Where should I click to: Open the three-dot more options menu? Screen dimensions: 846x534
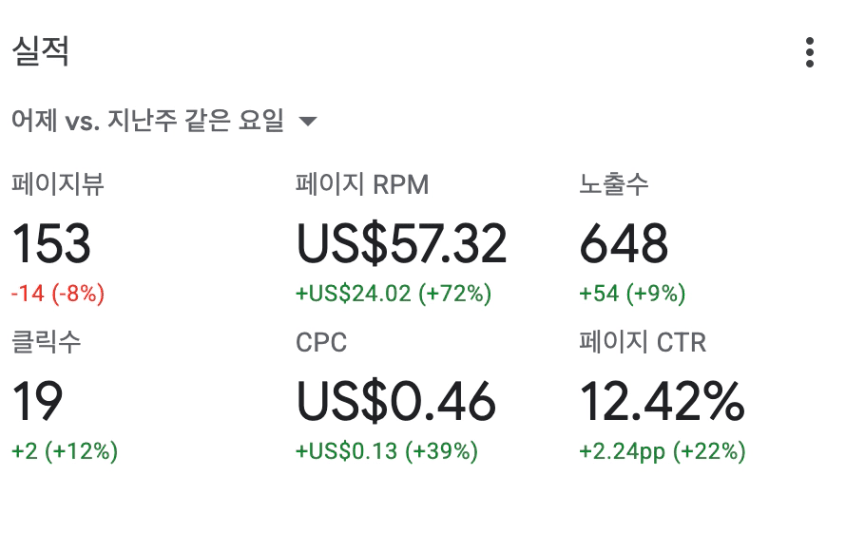pyautogui.click(x=809, y=52)
